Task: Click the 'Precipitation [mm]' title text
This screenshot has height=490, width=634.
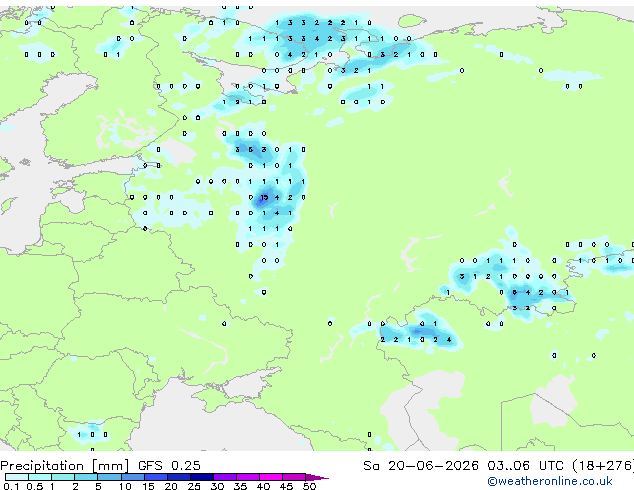Action: coord(65,466)
